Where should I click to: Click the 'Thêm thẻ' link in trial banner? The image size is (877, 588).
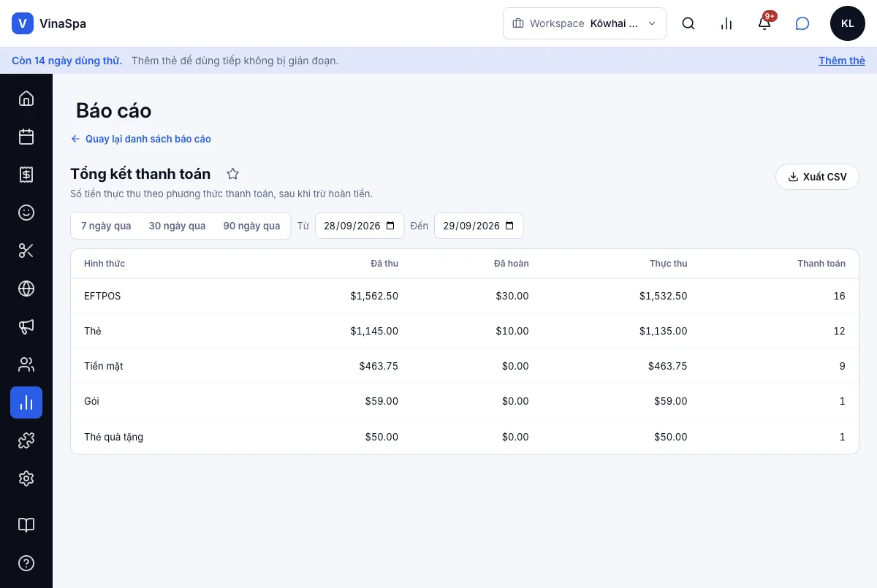click(842, 61)
